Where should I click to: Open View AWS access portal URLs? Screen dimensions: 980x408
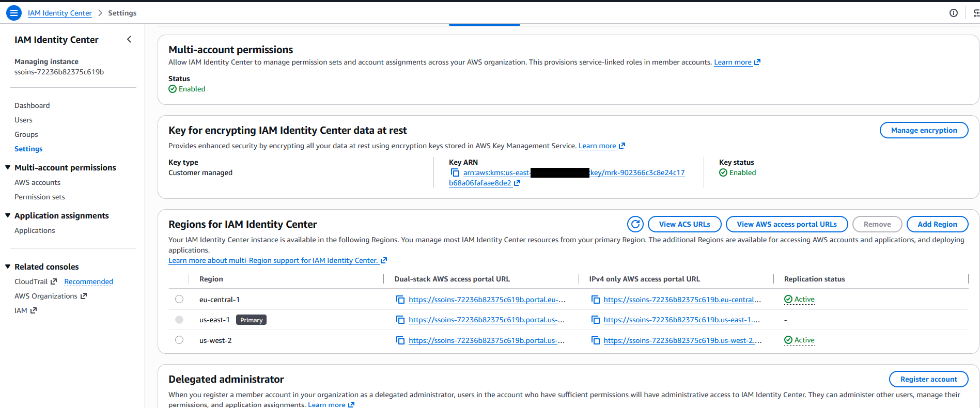tap(787, 224)
